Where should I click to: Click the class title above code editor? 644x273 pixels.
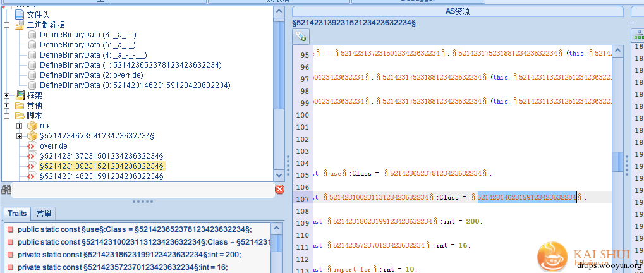point(354,23)
